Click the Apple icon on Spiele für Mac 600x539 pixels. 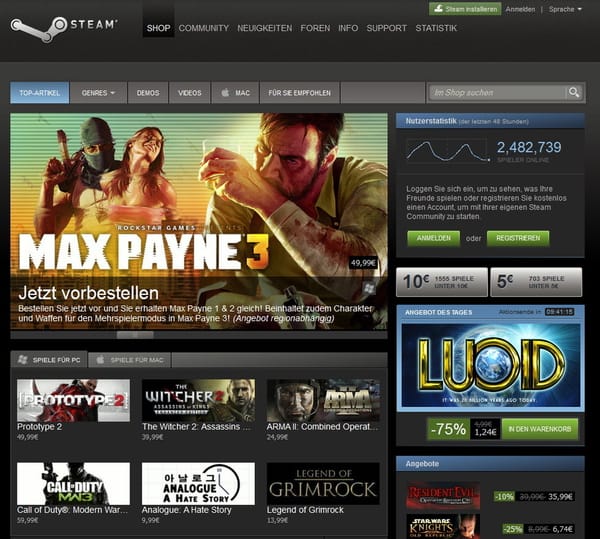(x=100, y=360)
